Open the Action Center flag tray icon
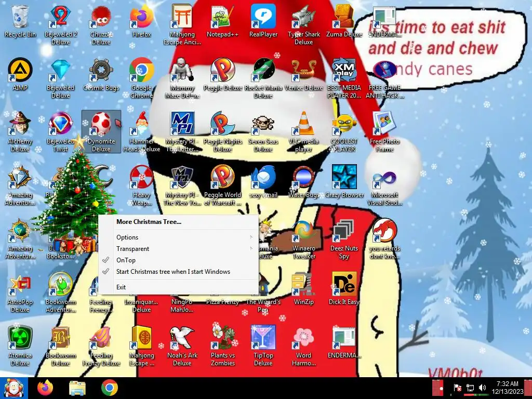The width and height of the screenshot is (532, 399). 457,388
